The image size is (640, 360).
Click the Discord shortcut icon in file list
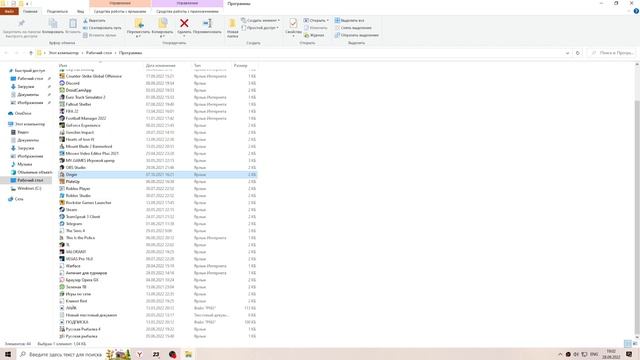click(62, 83)
